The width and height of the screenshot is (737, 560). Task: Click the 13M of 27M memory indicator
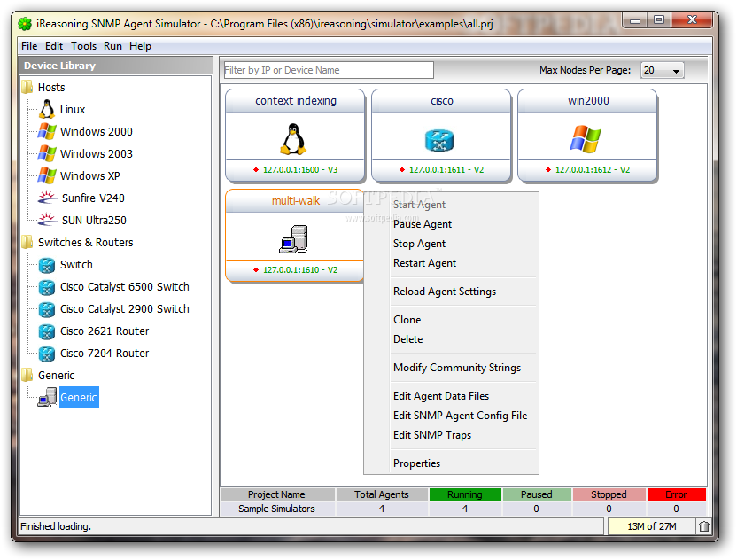tap(651, 526)
